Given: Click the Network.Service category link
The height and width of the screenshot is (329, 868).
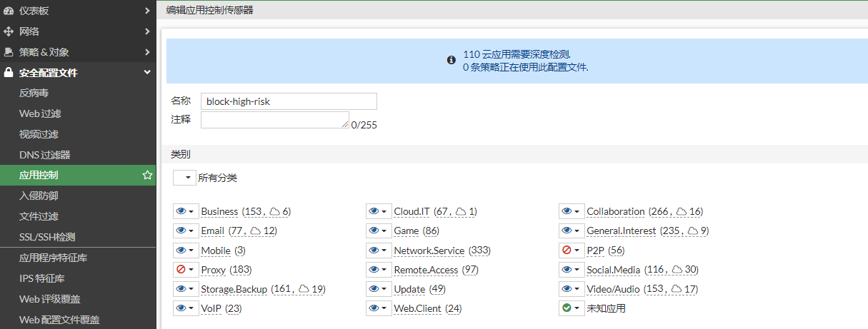Looking at the screenshot, I should tap(429, 250).
